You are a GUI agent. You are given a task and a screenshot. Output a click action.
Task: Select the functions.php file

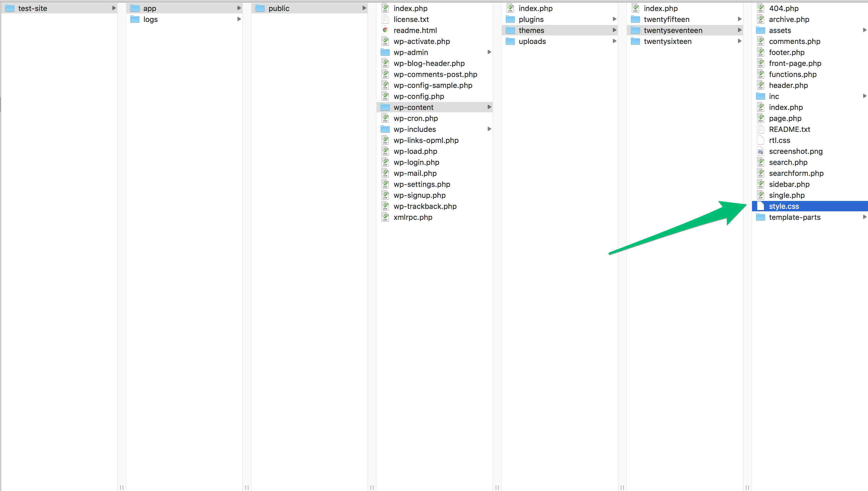pyautogui.click(x=793, y=74)
